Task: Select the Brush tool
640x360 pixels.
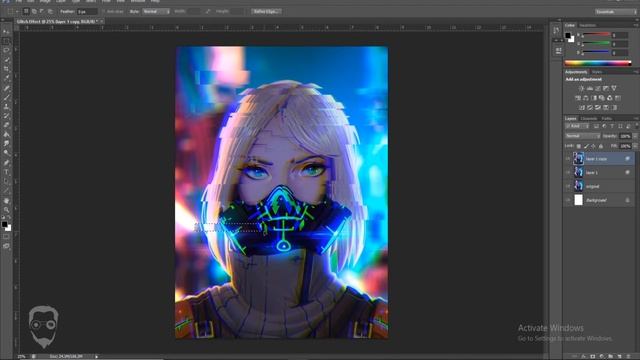Action: tap(6, 98)
